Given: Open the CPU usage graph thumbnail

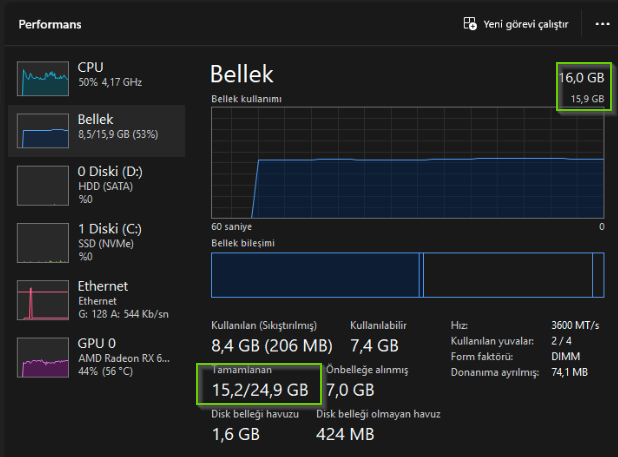Looking at the screenshot, I should pyautogui.click(x=43, y=78).
